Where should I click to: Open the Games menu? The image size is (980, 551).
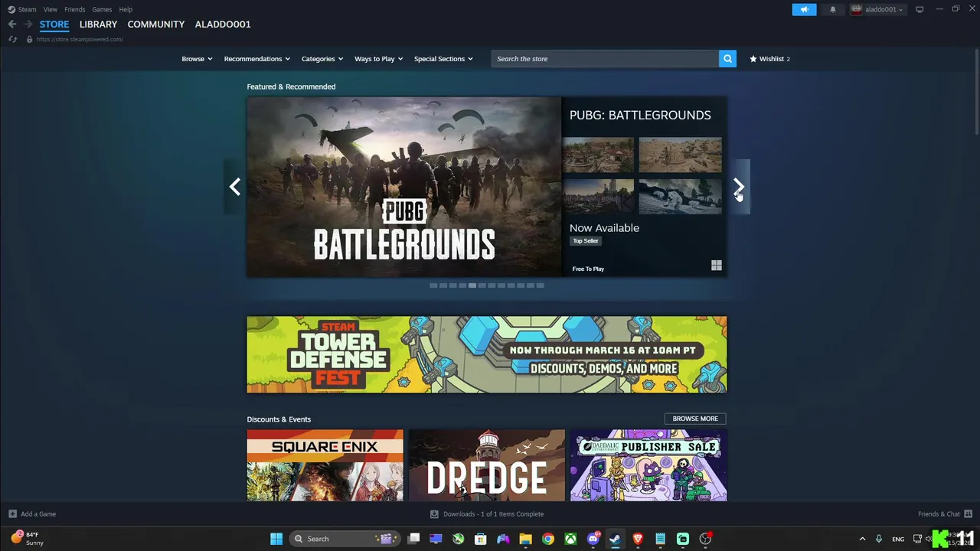coord(102,9)
